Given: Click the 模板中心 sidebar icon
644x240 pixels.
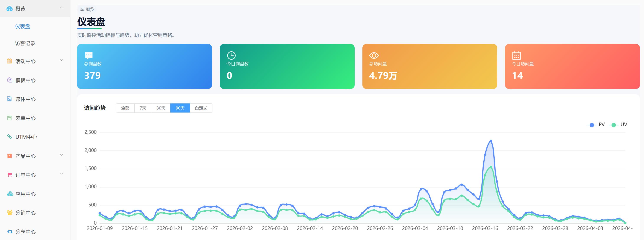Looking at the screenshot, I should click(10, 80).
